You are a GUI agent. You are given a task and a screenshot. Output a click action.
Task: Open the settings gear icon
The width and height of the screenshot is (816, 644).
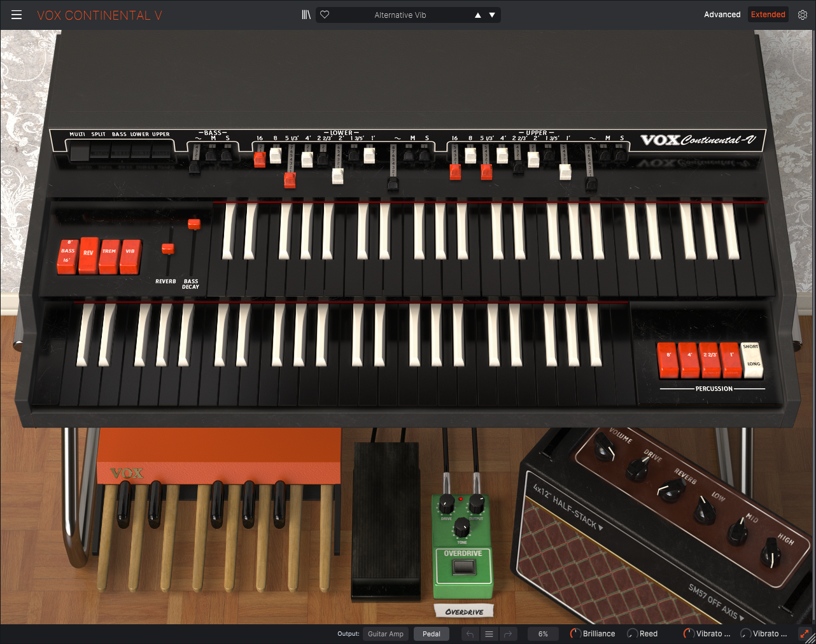point(802,15)
